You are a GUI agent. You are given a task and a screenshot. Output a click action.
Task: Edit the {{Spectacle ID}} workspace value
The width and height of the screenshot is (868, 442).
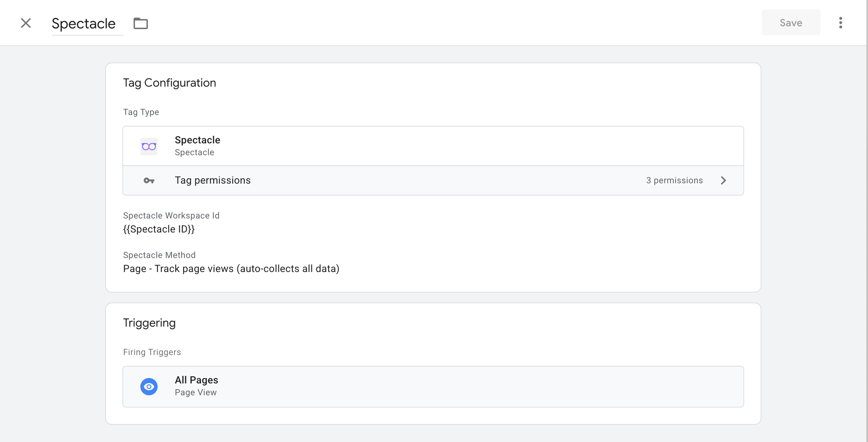[159, 229]
